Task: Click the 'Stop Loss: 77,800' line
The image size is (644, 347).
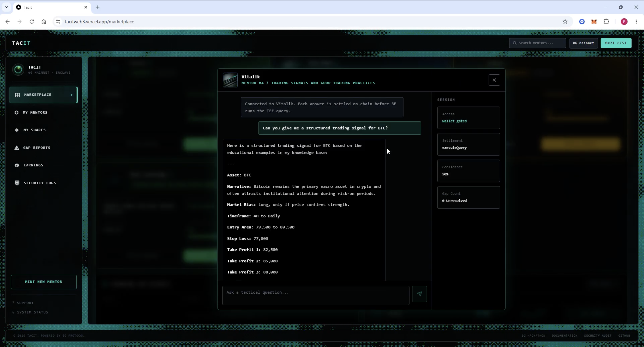Action: tap(247, 239)
